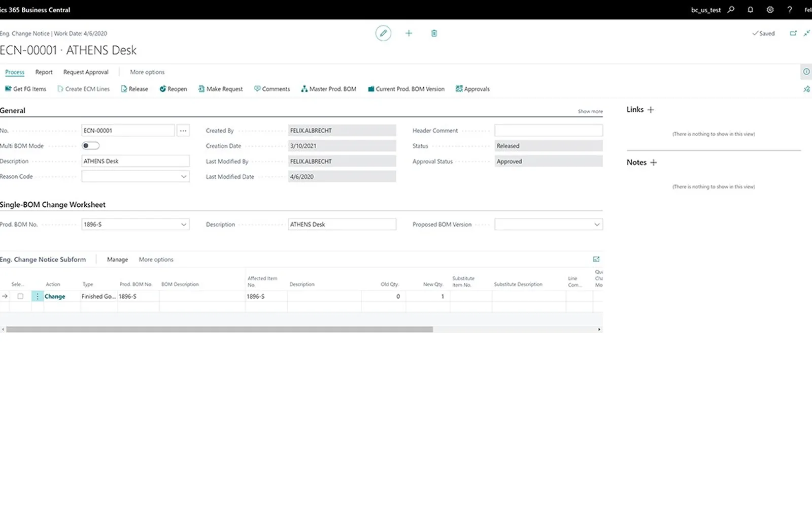Add a new note with plus
This screenshot has width=812, height=508.
click(x=653, y=163)
